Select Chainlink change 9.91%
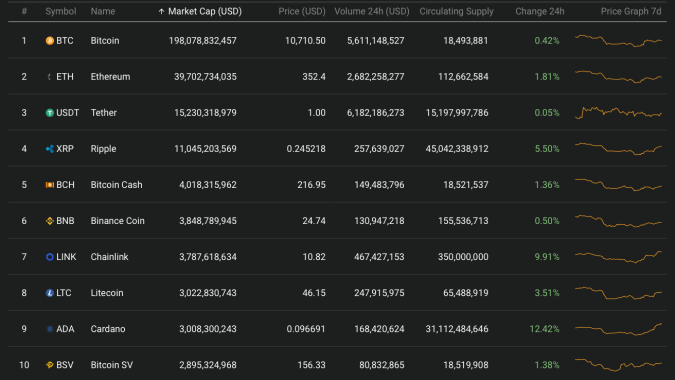This screenshot has height=380, width=675. pyautogui.click(x=547, y=257)
